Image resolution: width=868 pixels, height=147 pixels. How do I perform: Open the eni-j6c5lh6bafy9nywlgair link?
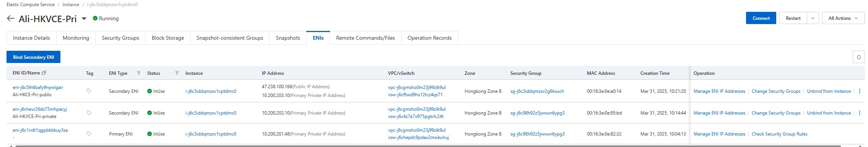coord(38,87)
